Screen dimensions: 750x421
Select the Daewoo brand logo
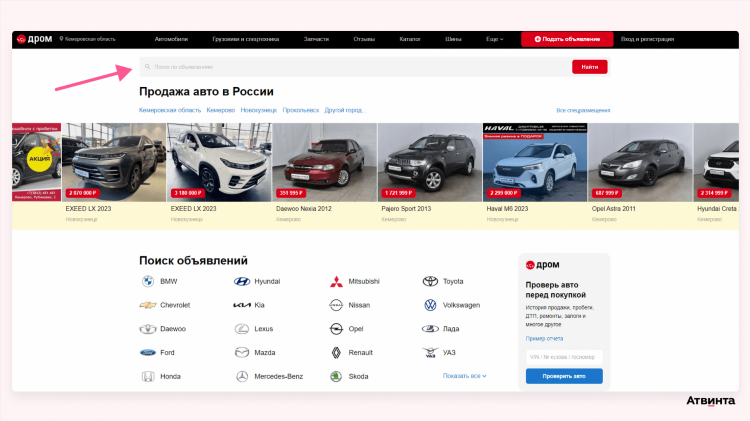point(148,329)
